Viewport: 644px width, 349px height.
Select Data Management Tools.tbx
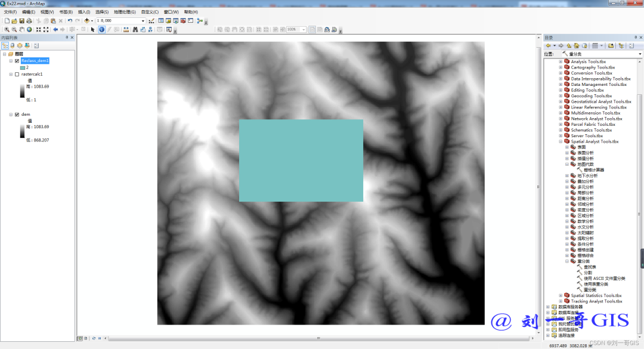point(599,84)
